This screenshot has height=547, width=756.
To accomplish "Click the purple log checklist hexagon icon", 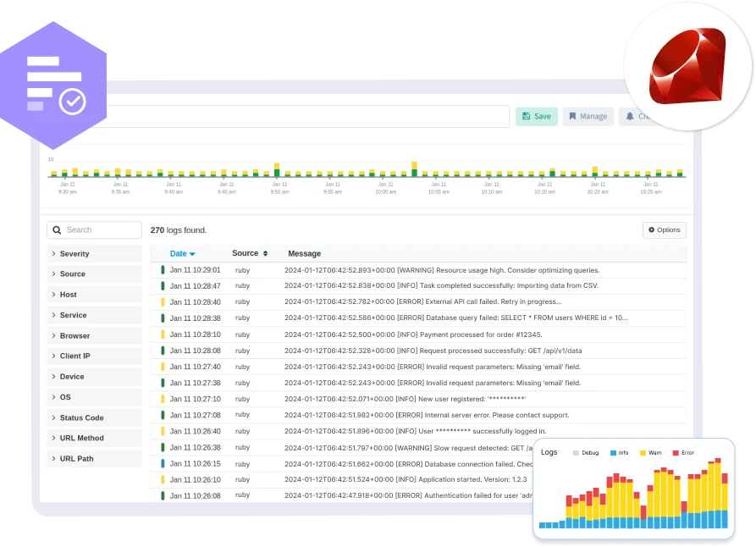I will pyautogui.click(x=53, y=86).
